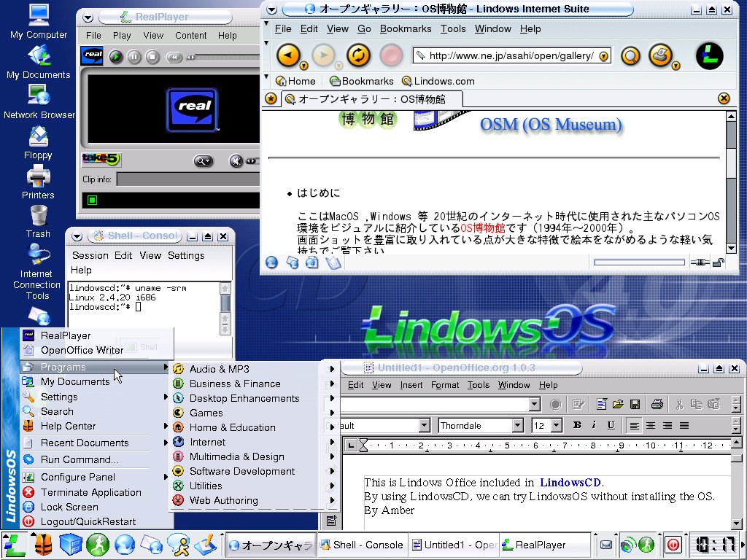This screenshot has height=560, width=747.
Task: Mute audio in RealPlayer
Action: (x=236, y=161)
